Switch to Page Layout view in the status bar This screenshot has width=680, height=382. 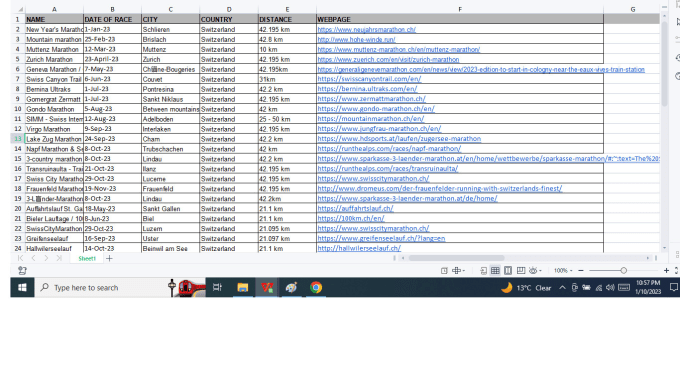(508, 271)
